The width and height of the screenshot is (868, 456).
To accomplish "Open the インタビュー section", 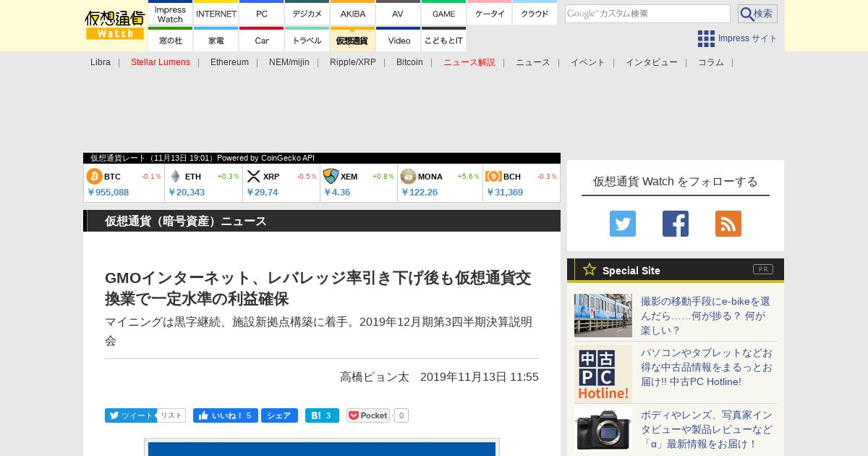I will [652, 62].
